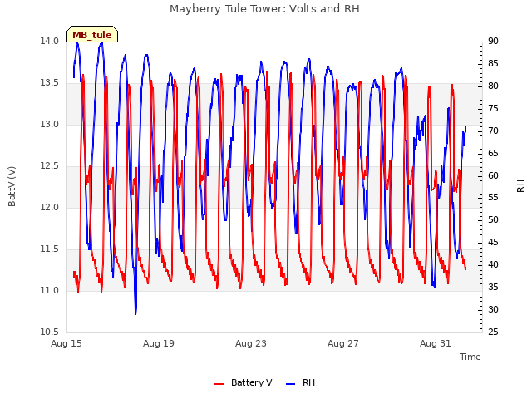Click the lowest blue RH dip near 29

[135, 313]
